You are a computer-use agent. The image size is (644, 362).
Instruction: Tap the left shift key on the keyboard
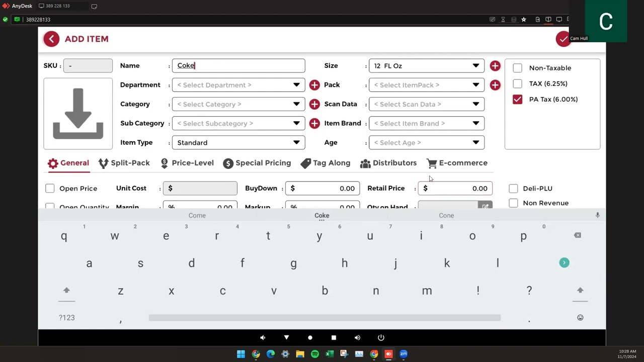[66, 291]
